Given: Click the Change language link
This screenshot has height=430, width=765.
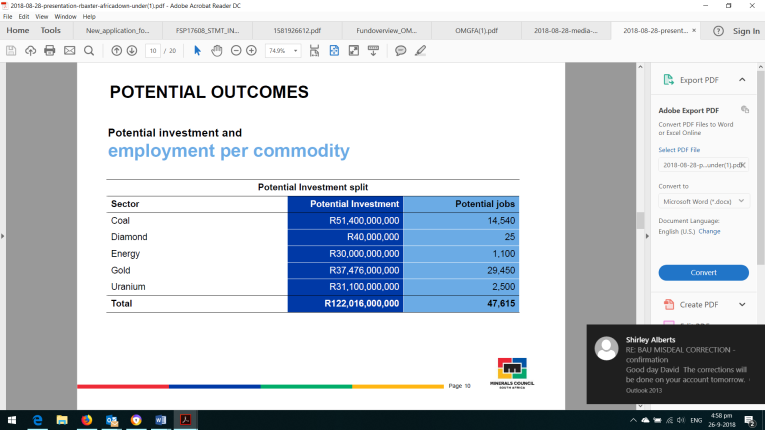Looking at the screenshot, I should tap(709, 231).
